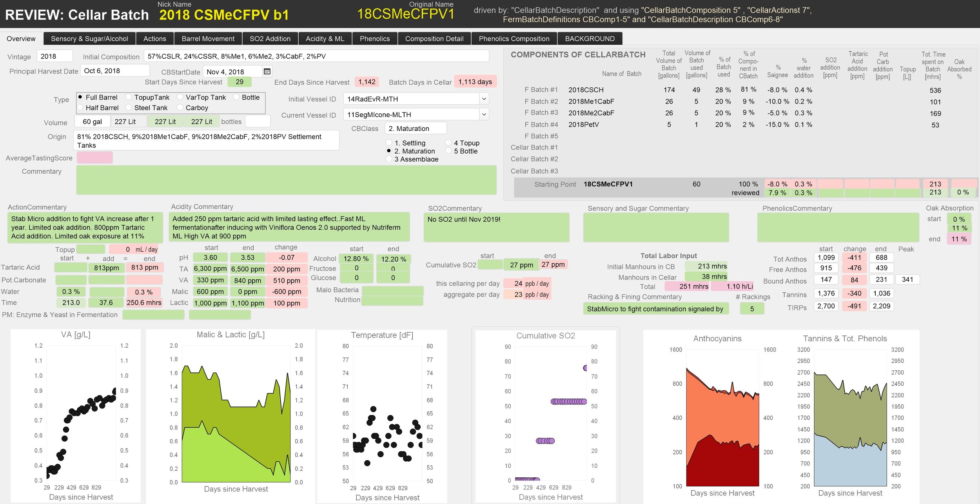Click the VA end value 840 ppm
The width and height of the screenshot is (980, 504).
[x=247, y=280]
